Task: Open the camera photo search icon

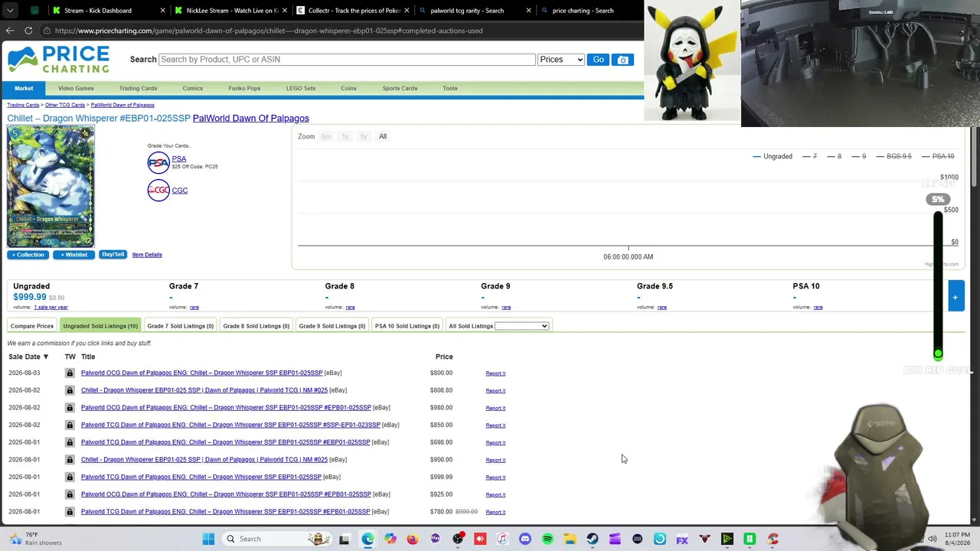Action: 622,60
